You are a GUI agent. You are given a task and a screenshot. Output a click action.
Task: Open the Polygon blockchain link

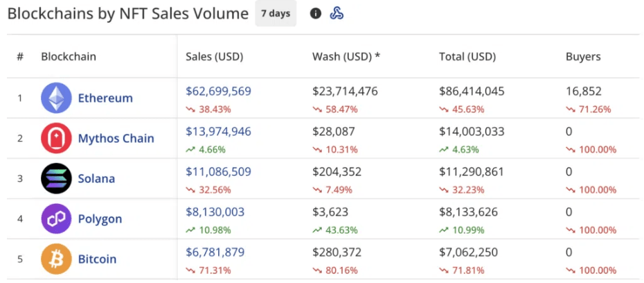coord(100,218)
